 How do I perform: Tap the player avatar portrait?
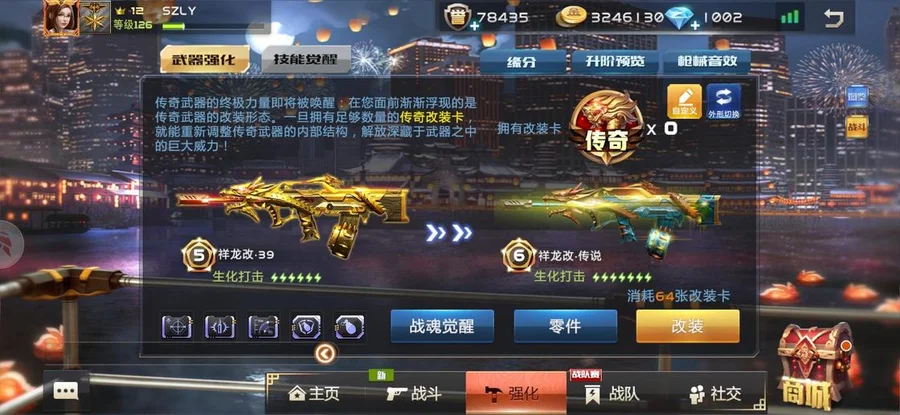[61, 18]
